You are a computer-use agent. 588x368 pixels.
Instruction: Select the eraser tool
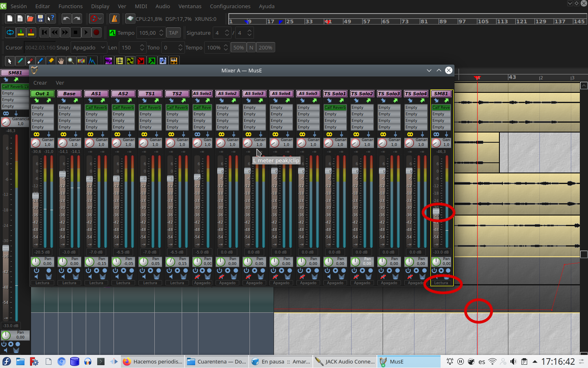(x=30, y=61)
